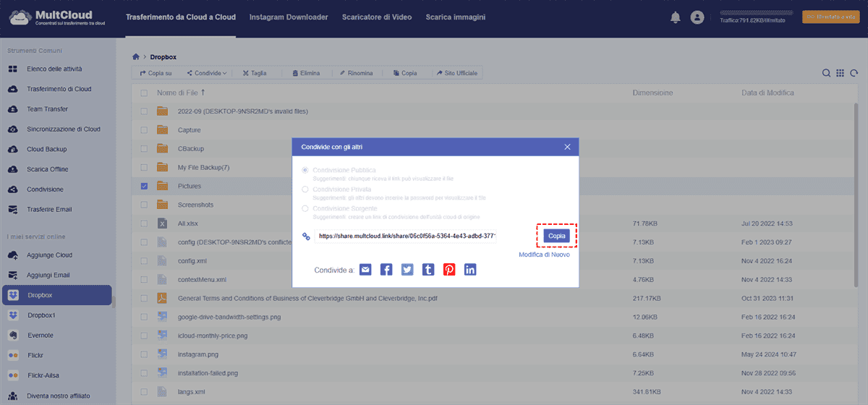Share via email icon in dialog

tap(365, 270)
